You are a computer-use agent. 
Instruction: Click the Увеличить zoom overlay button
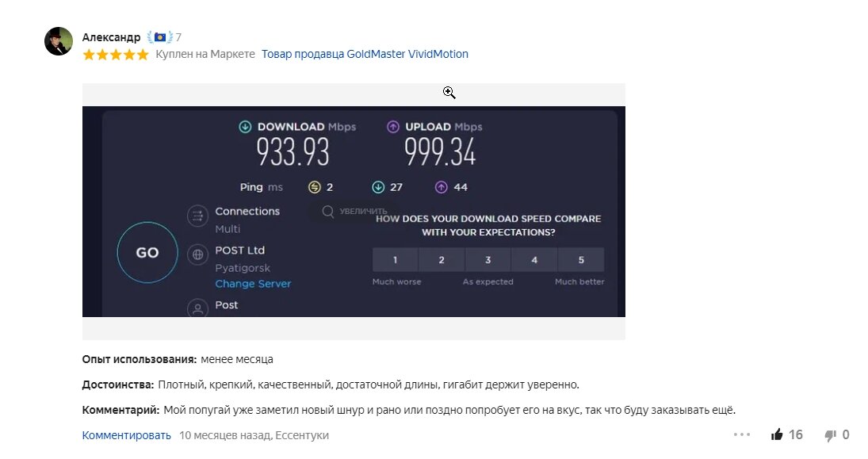354,212
